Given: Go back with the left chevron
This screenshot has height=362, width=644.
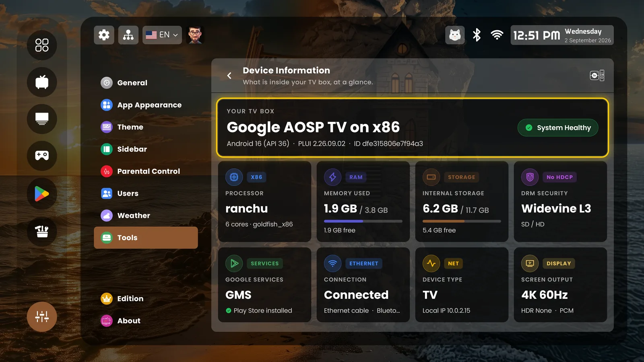Looking at the screenshot, I should tap(229, 76).
